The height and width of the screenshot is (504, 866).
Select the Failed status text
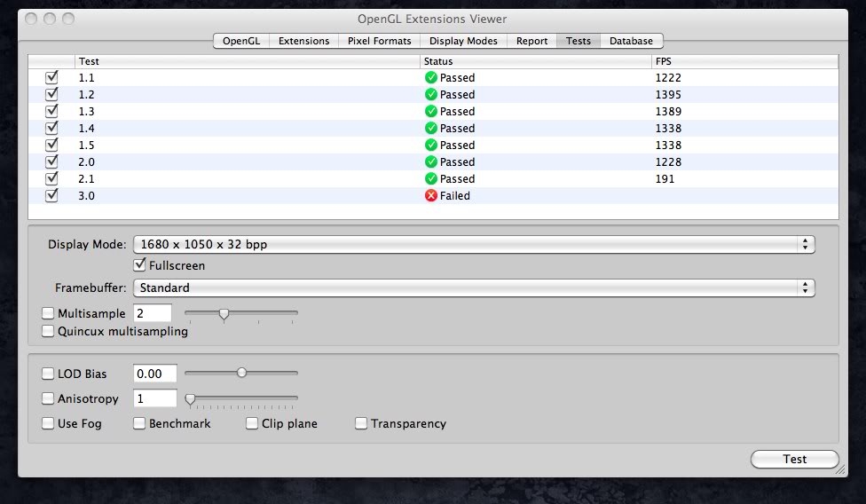pyautogui.click(x=455, y=195)
